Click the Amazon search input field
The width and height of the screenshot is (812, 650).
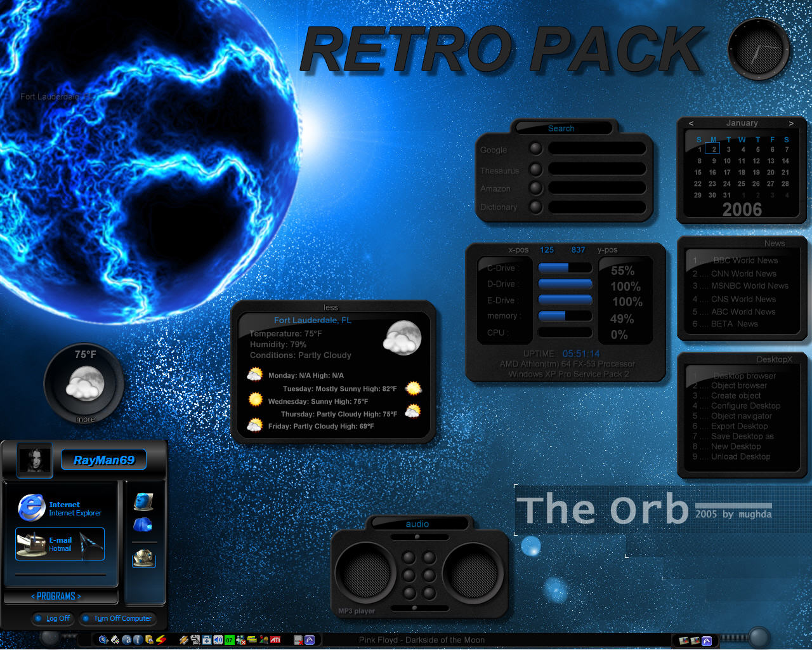tap(597, 188)
